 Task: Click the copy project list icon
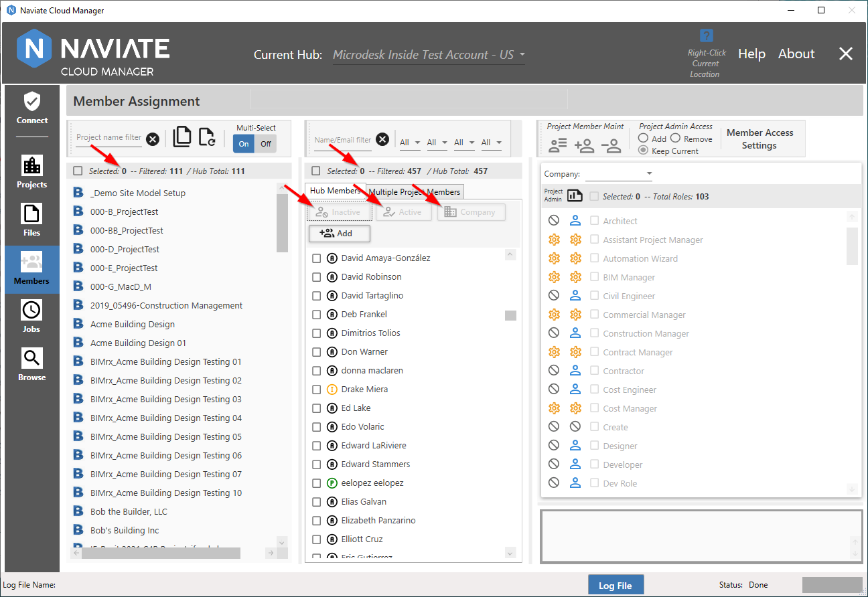182,137
